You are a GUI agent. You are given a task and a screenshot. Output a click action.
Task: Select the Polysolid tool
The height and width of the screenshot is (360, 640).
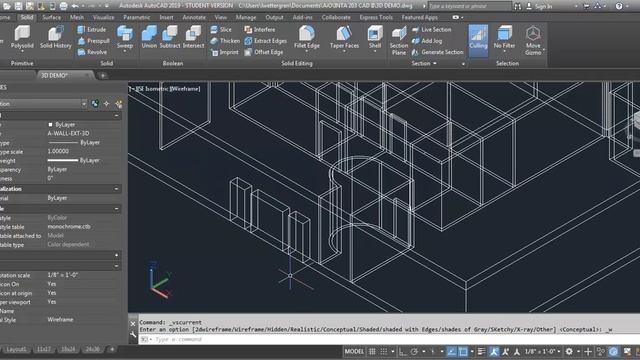[22, 37]
